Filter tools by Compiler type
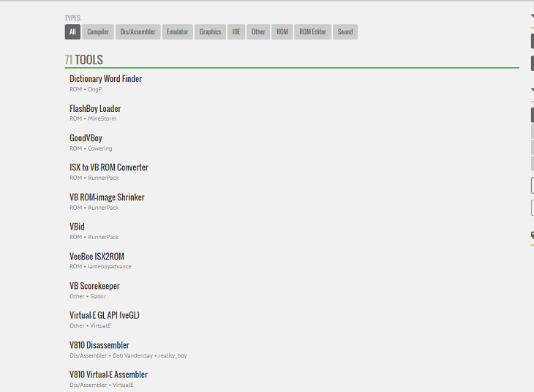534x392 pixels. (x=98, y=32)
